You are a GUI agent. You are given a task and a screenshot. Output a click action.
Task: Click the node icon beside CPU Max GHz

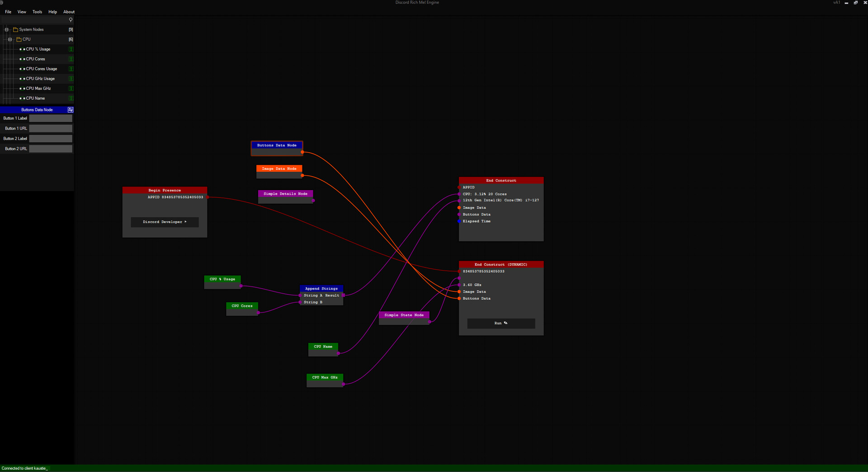pos(71,88)
